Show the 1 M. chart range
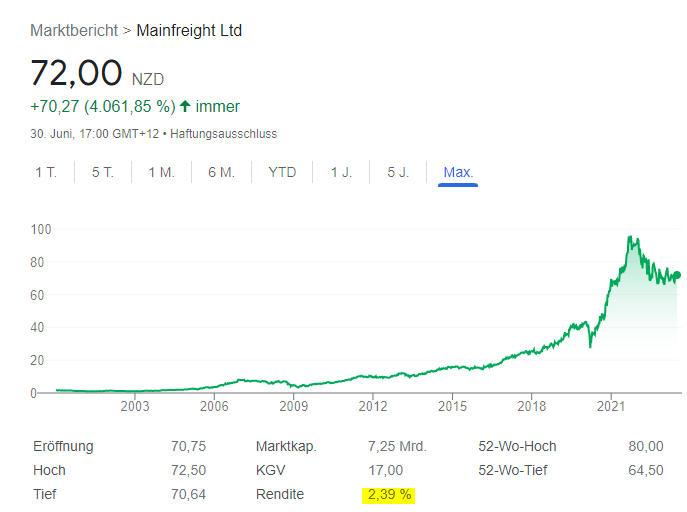The width and height of the screenshot is (687, 512). (161, 172)
